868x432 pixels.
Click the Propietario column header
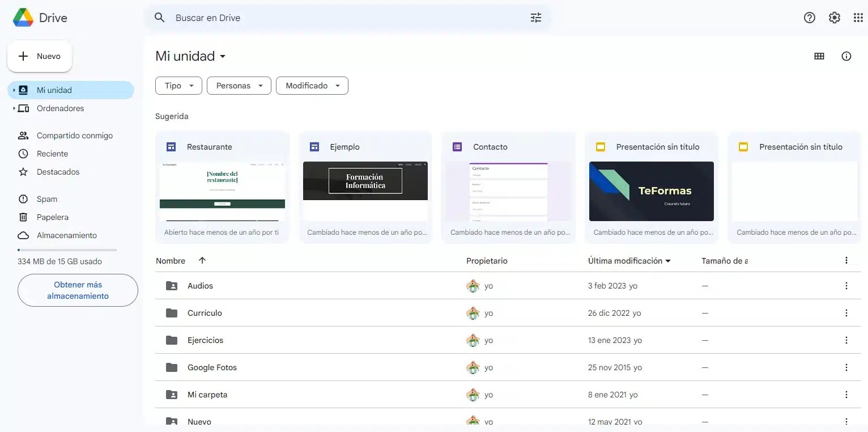pyautogui.click(x=487, y=261)
